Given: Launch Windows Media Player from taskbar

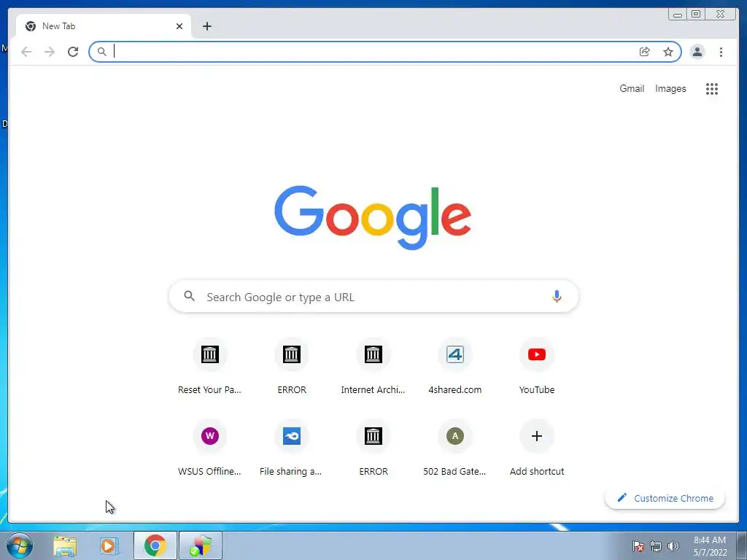Looking at the screenshot, I should pyautogui.click(x=109, y=545).
